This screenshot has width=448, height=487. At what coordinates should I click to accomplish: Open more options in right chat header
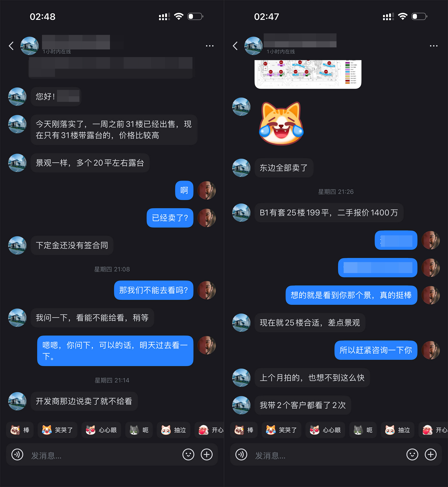coord(433,46)
